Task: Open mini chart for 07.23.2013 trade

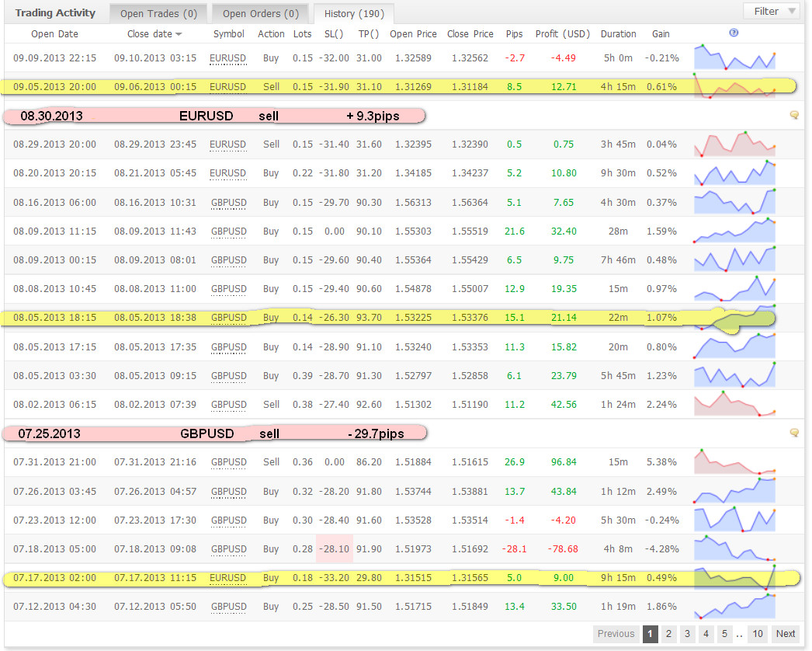Action: 734,520
